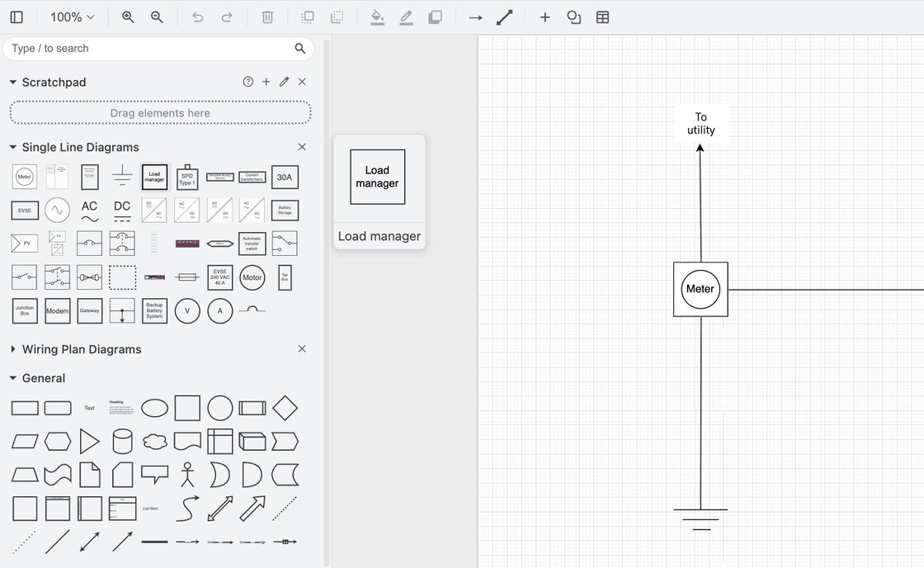Edit the Scratchpad with pencil icon
The image size is (924, 568).
[284, 82]
